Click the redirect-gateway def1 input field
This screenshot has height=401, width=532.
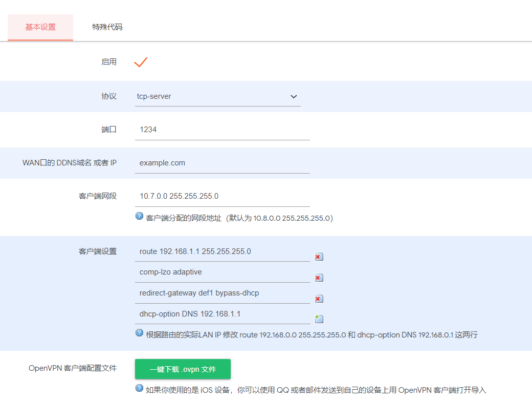(222, 293)
